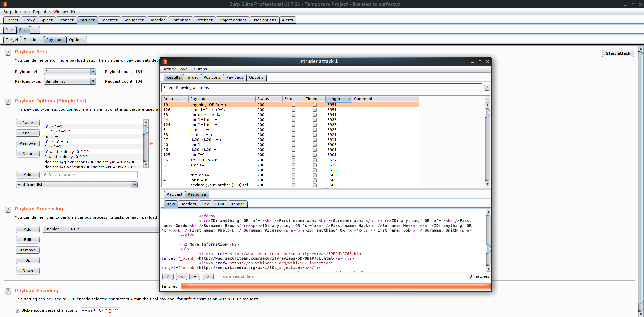Open the Headers response view tab
Screen dimensions: 644x317
188,204
